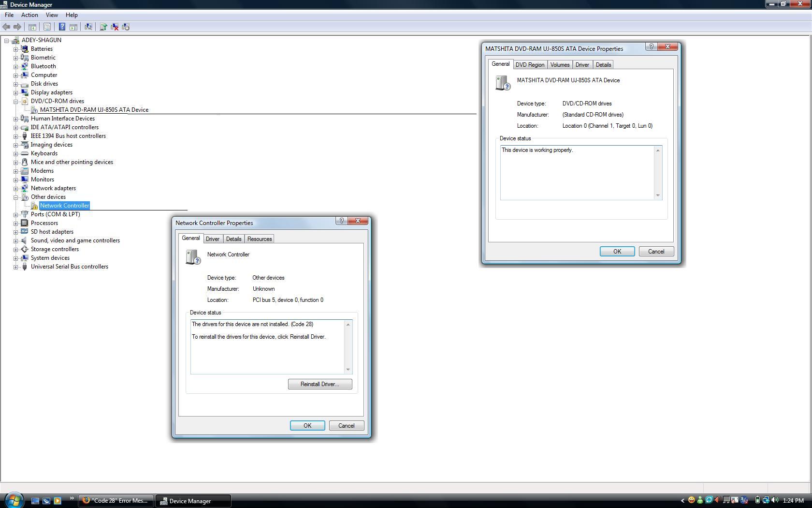
Task: Switch to Details tab in Network Controller Properties
Action: (233, 239)
